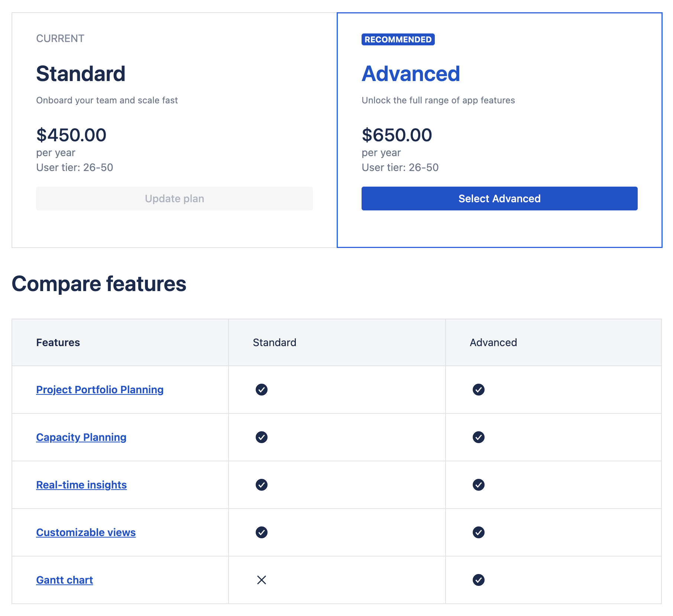Open the Customizable views link
This screenshot has width=673, height=616.
(86, 532)
